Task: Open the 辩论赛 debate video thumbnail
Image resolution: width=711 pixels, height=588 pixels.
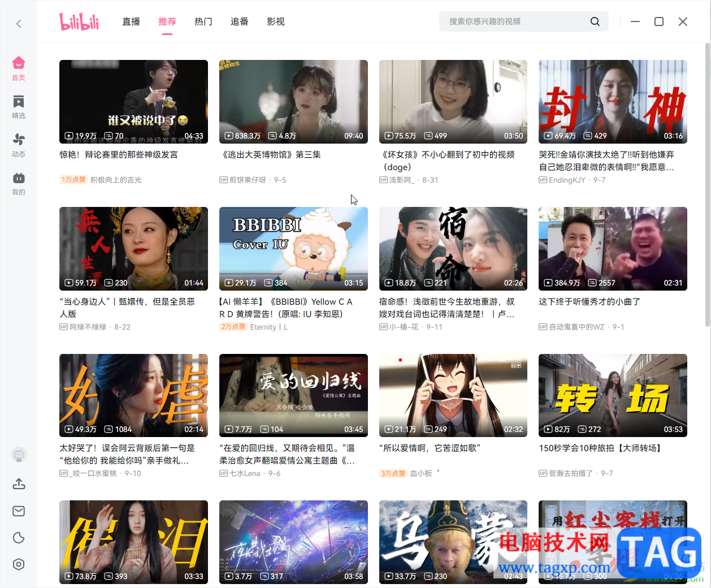Action: (x=133, y=102)
